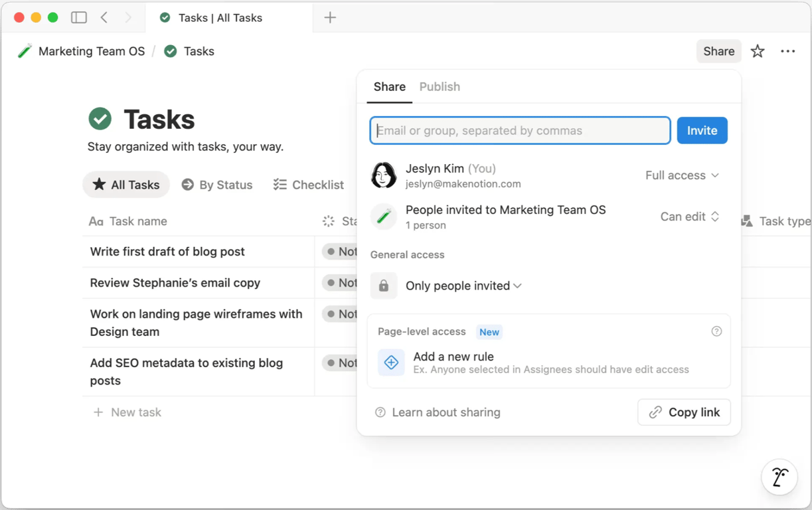Screen dimensions: 812x510
Task: Select the By Status view tab
Action: (217, 185)
